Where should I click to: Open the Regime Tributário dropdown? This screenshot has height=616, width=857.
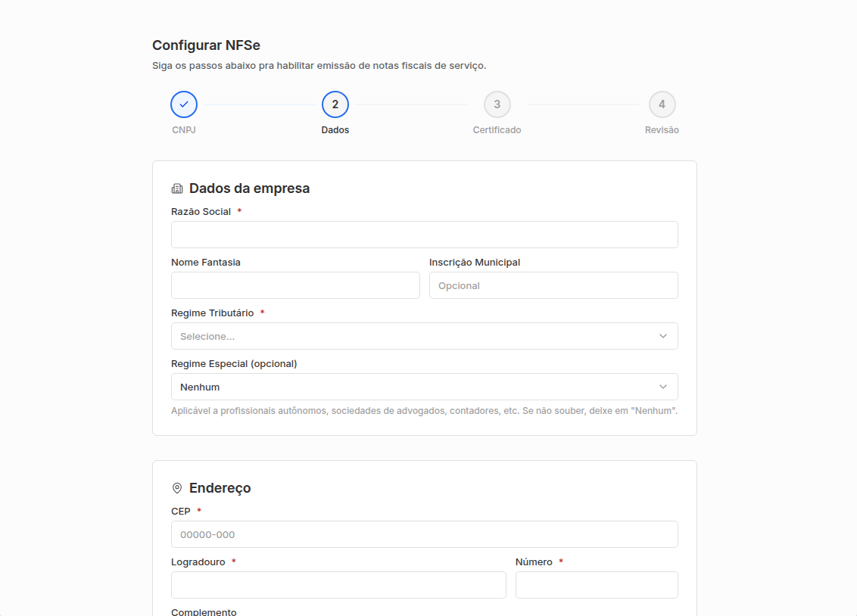[425, 337]
